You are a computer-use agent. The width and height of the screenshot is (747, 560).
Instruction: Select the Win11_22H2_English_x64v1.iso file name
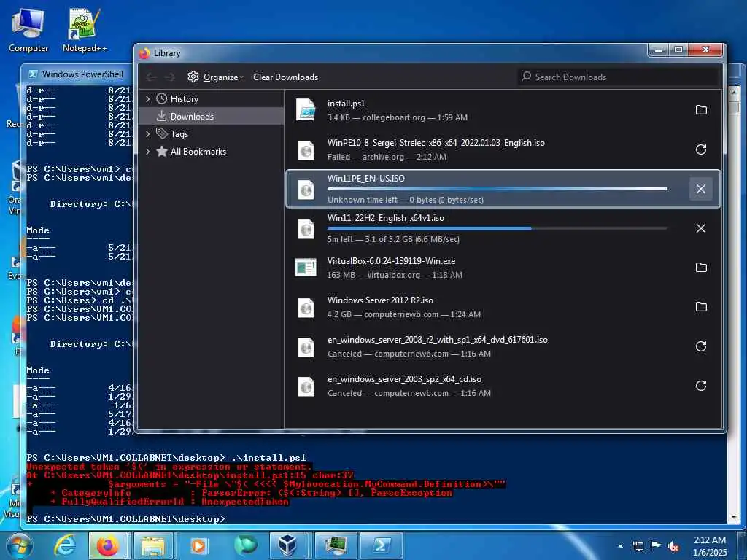[x=385, y=218]
